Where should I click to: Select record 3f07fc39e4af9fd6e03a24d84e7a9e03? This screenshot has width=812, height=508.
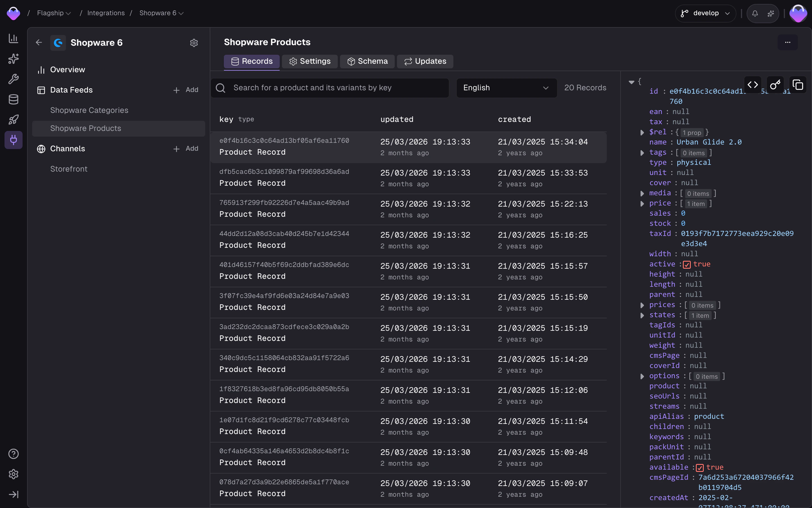[408, 302]
